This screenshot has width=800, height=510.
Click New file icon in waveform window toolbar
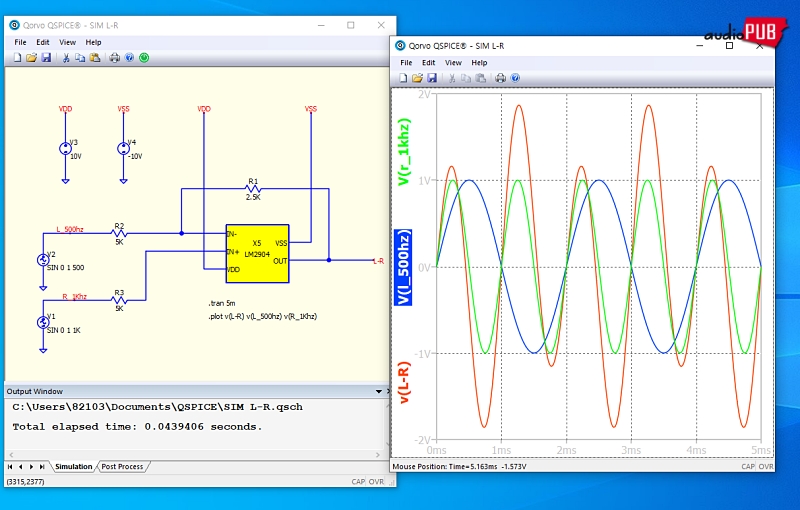pyautogui.click(x=403, y=78)
